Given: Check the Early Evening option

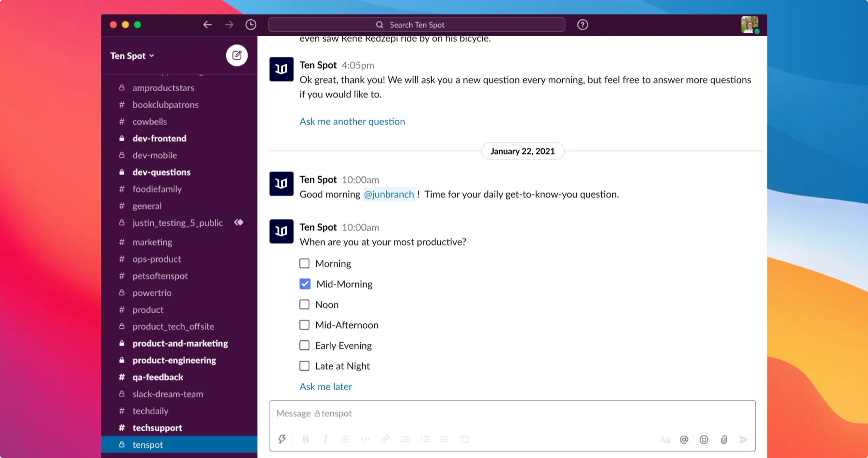Looking at the screenshot, I should (x=304, y=346).
